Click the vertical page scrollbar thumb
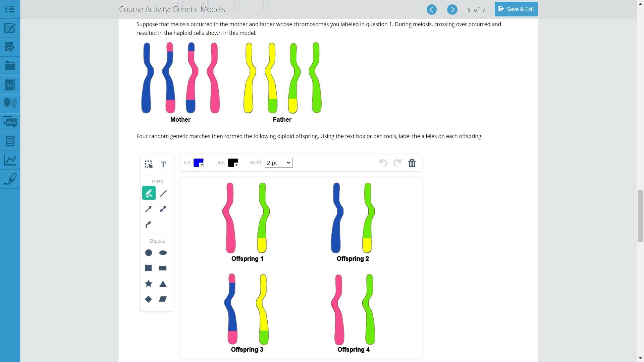Screen dimensions: 644x362 pyautogui.click(x=640, y=216)
